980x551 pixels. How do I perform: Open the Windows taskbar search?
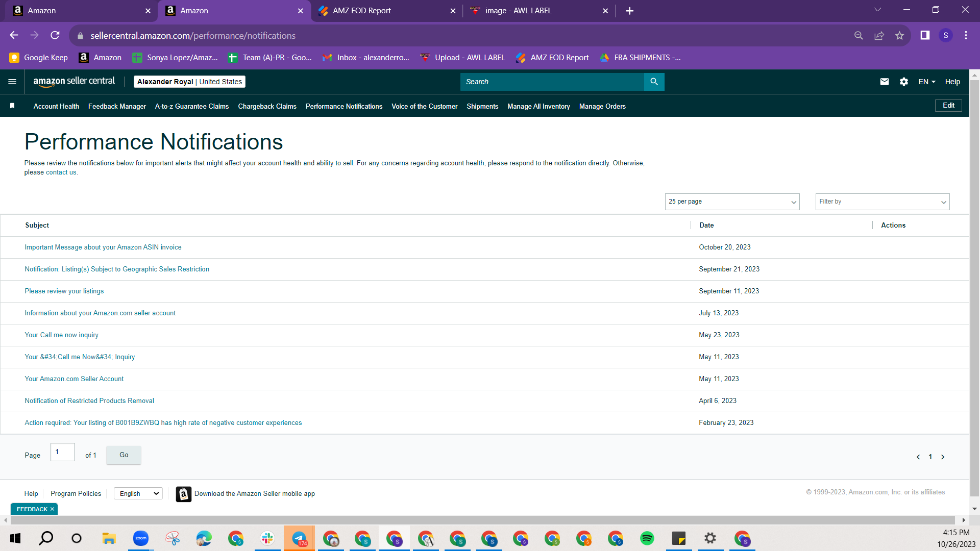[x=46, y=538]
